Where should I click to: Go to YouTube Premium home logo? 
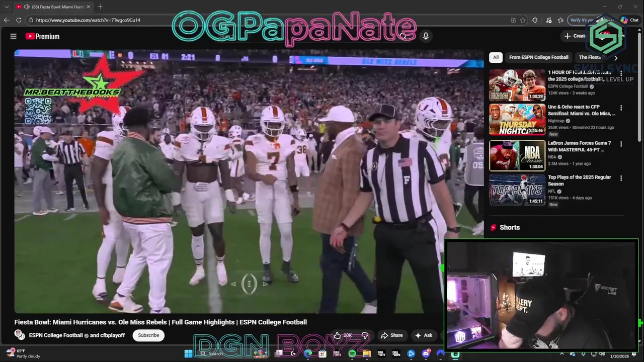point(42,36)
